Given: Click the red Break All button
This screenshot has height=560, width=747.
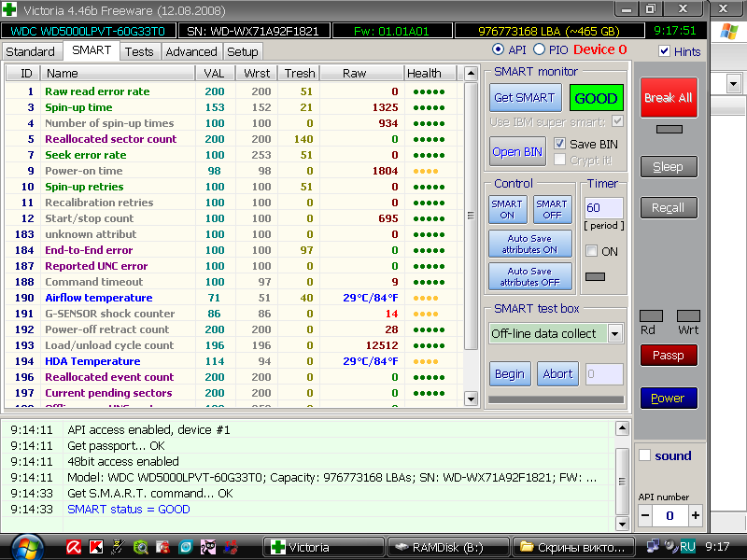Looking at the screenshot, I should tap(669, 98).
